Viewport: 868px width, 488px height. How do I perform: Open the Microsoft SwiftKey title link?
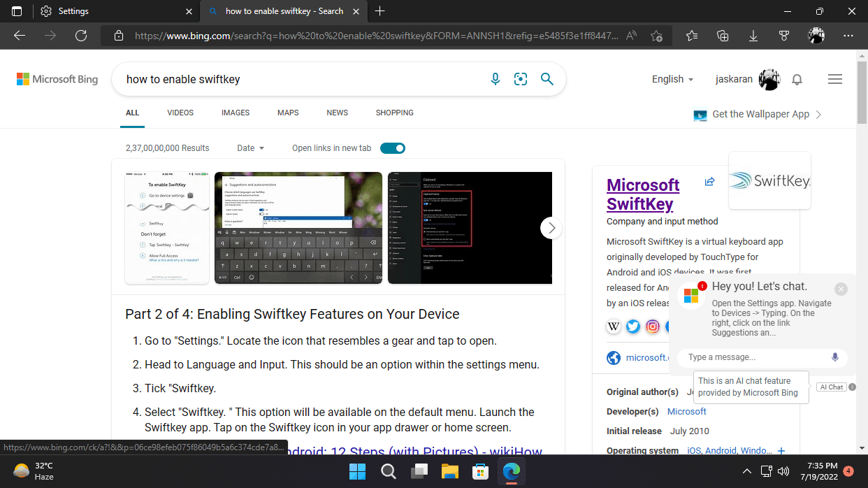tap(643, 194)
